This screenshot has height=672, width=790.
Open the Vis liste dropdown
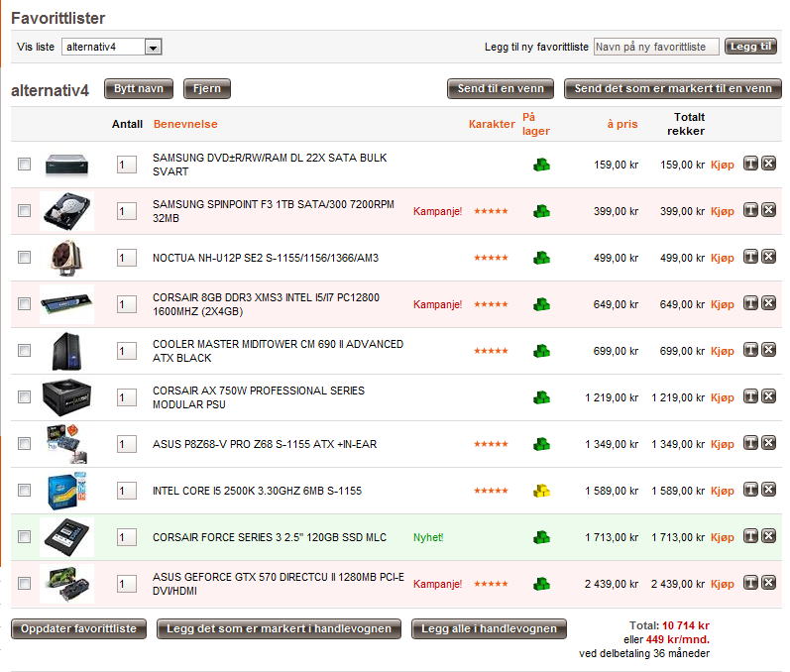point(111,47)
